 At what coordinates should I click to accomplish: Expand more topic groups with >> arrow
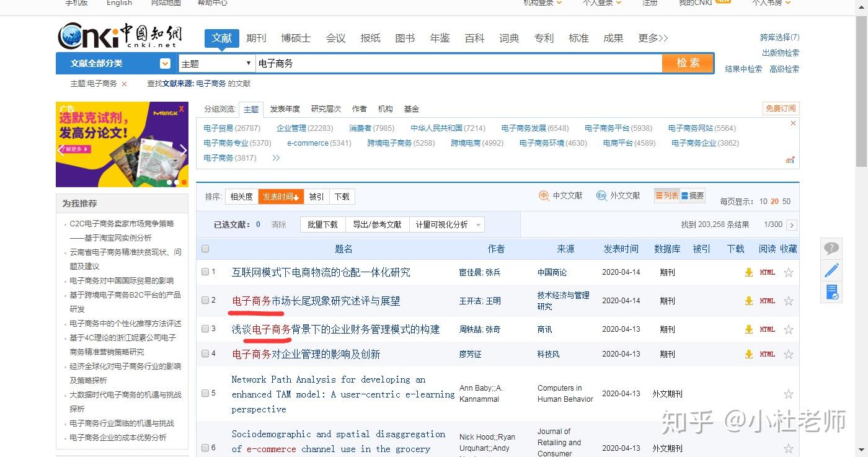pyautogui.click(x=276, y=158)
